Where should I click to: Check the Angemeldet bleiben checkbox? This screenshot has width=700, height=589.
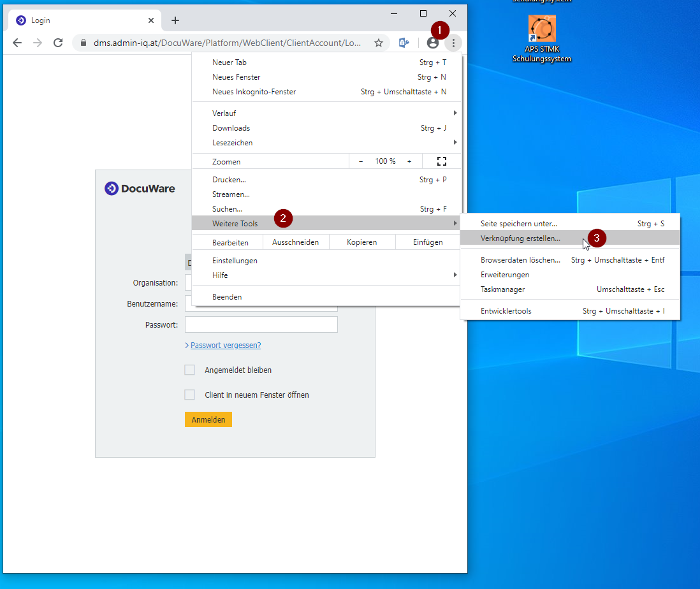click(190, 370)
